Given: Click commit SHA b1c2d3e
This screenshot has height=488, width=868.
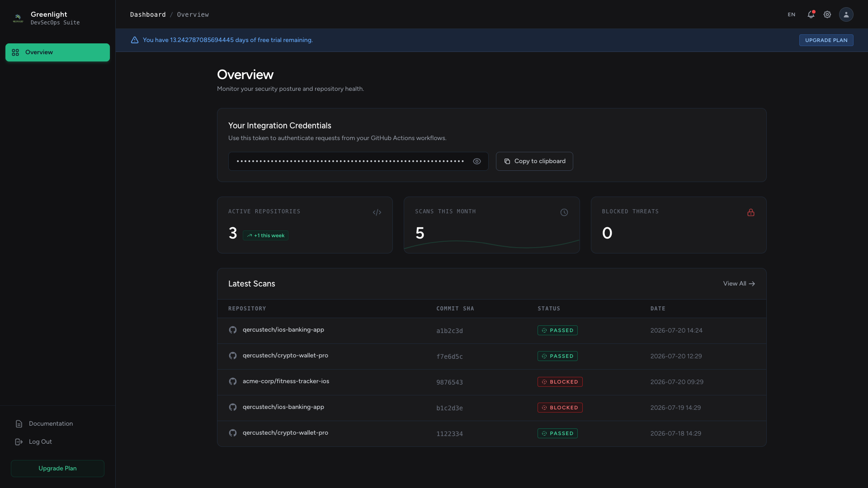Looking at the screenshot, I should 449,408.
